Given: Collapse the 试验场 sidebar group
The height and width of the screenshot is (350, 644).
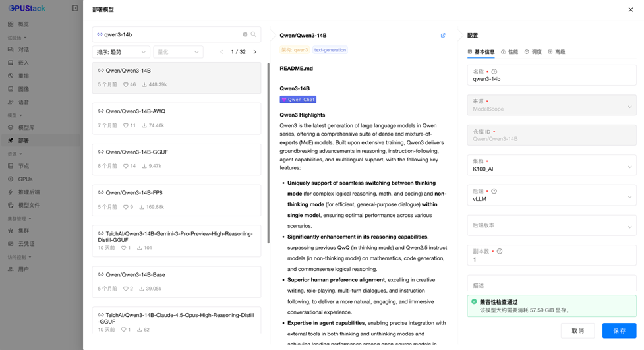Looking at the screenshot, I should 17,38.
